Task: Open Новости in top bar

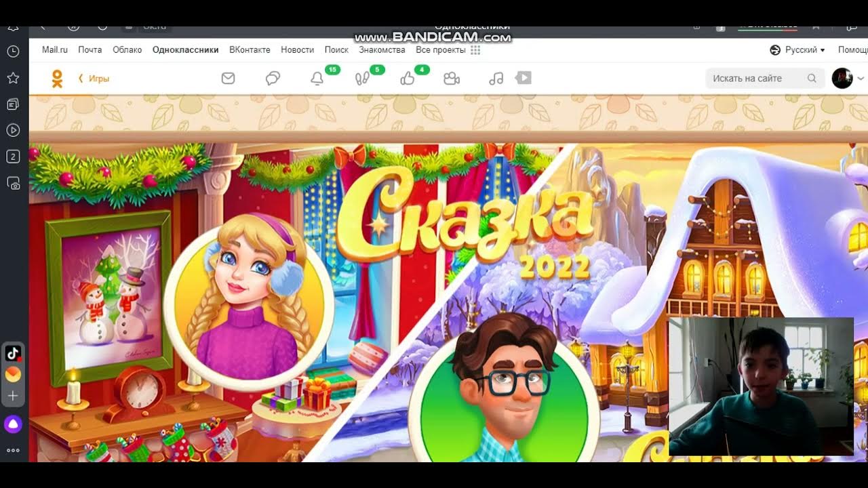Action: pos(297,50)
